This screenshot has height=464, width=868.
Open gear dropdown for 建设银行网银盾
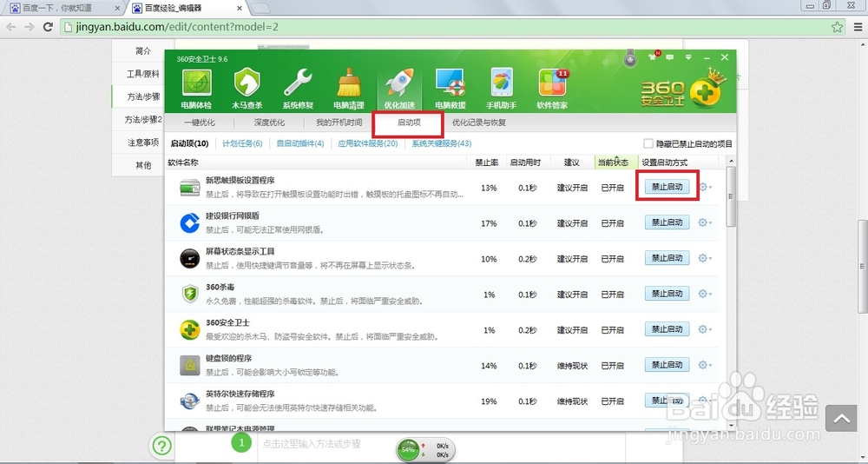tap(705, 222)
